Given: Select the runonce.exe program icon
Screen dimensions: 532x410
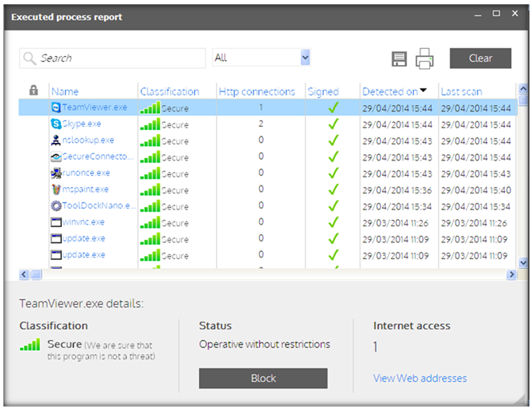Looking at the screenshot, I should (56, 173).
